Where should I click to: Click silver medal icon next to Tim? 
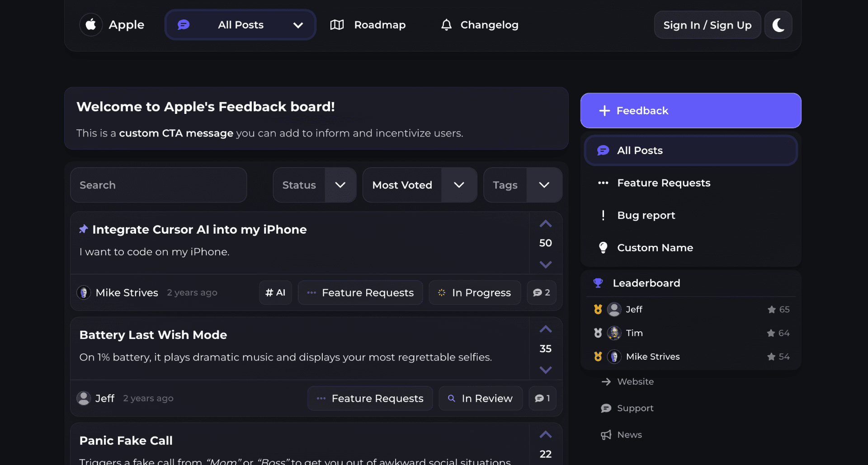tap(598, 333)
